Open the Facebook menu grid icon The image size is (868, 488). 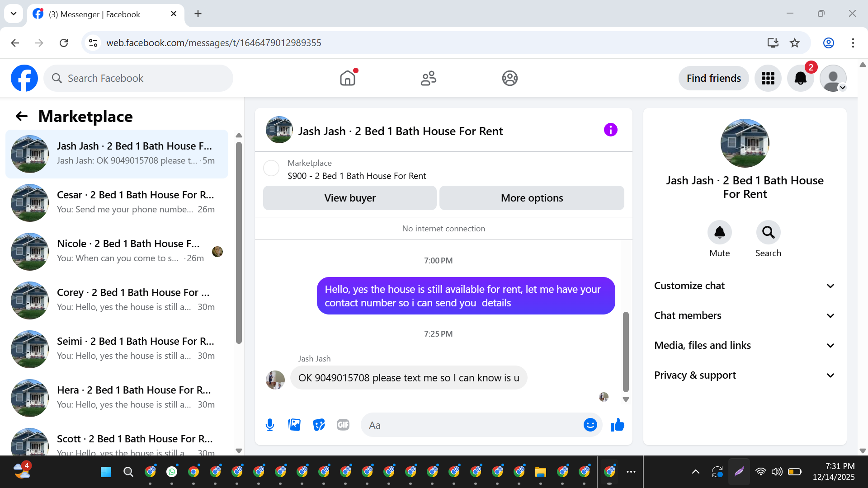coord(768,79)
